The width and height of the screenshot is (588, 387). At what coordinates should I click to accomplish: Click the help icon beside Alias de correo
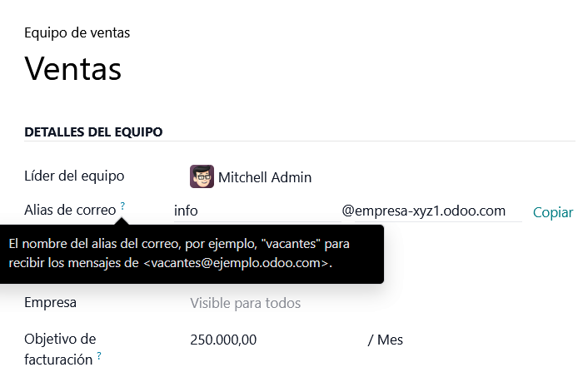(122, 206)
